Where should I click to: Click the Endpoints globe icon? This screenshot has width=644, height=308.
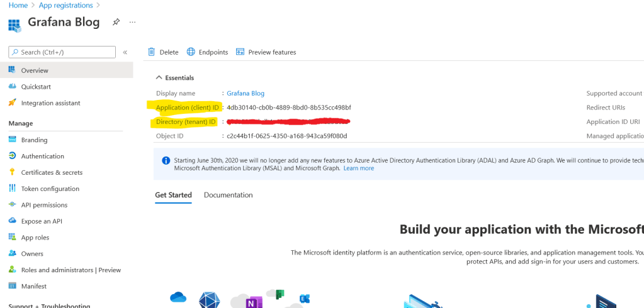pos(191,52)
